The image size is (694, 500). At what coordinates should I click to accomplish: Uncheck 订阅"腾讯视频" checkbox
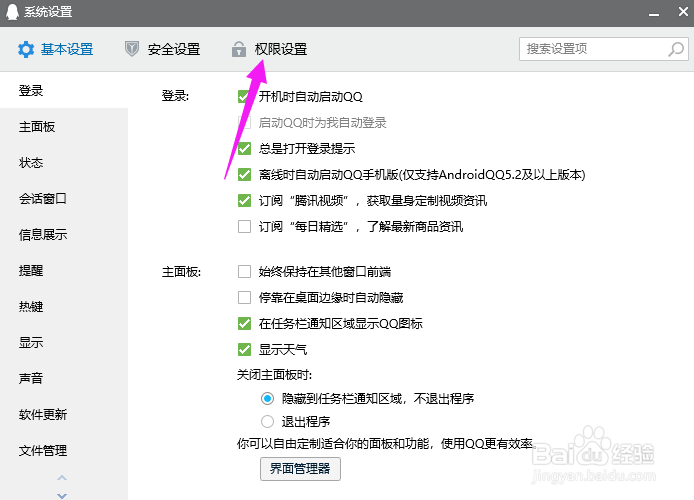[x=244, y=200]
